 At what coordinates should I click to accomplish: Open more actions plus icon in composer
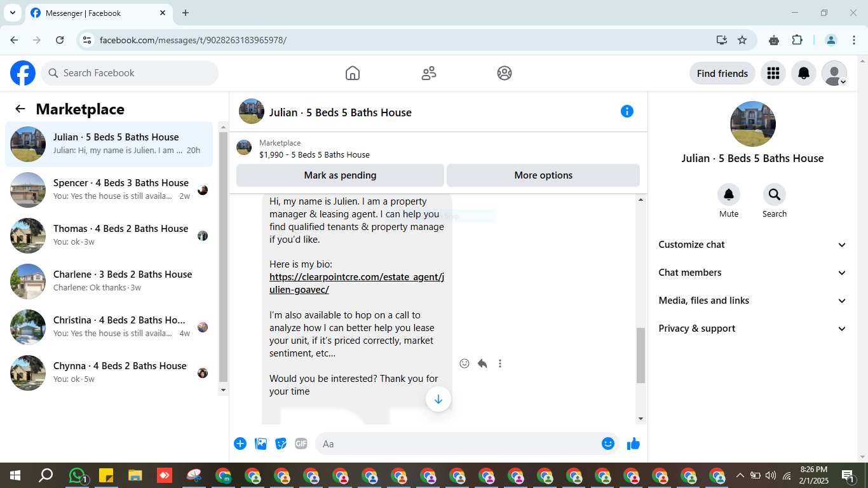[x=240, y=444]
